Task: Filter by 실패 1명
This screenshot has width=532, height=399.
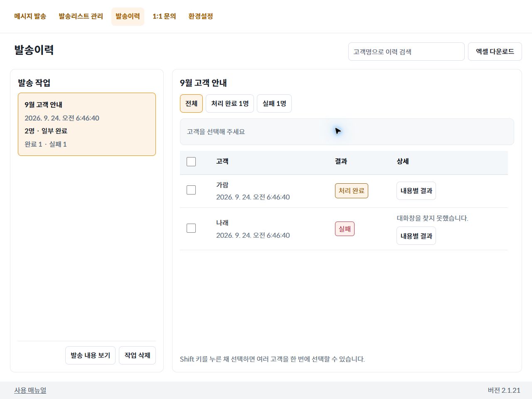Action: click(274, 103)
